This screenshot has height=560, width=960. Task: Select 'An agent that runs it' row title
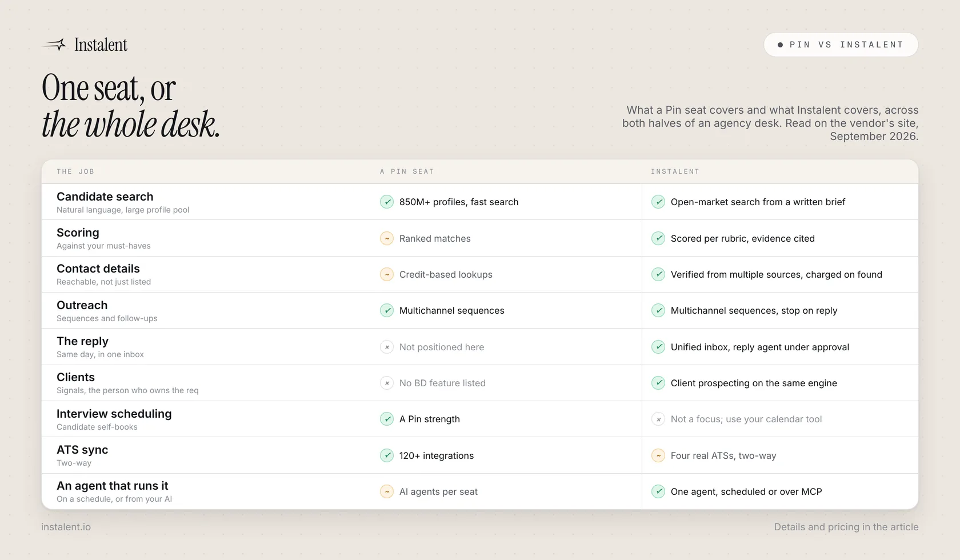point(112,486)
